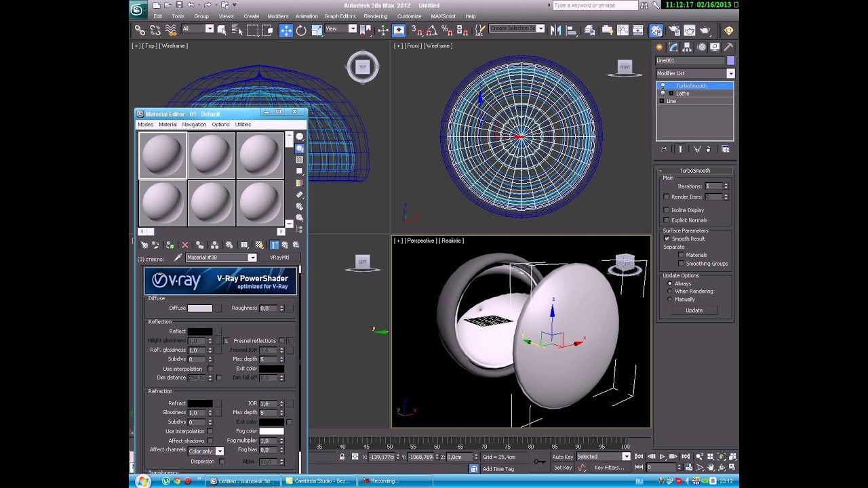Open the Modifiers menu

(x=278, y=16)
